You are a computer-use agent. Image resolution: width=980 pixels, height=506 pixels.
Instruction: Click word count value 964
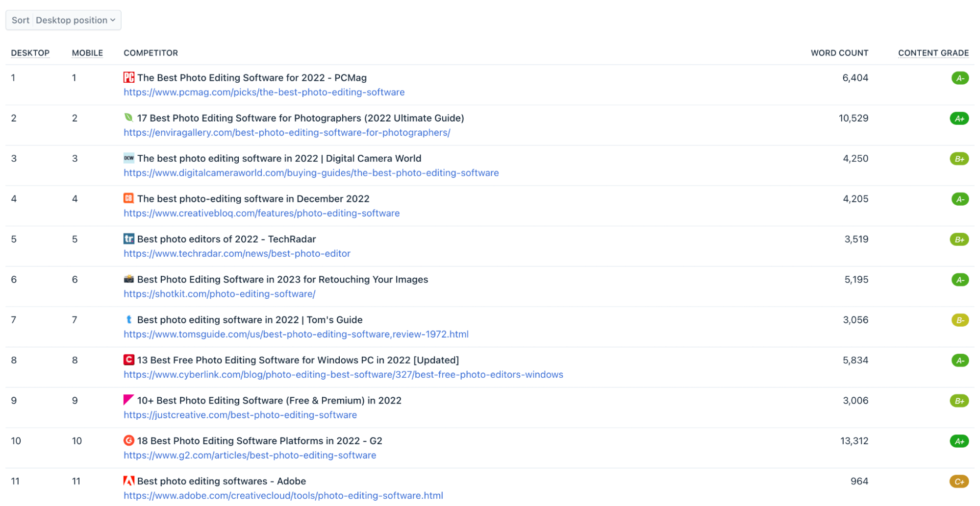click(x=859, y=481)
